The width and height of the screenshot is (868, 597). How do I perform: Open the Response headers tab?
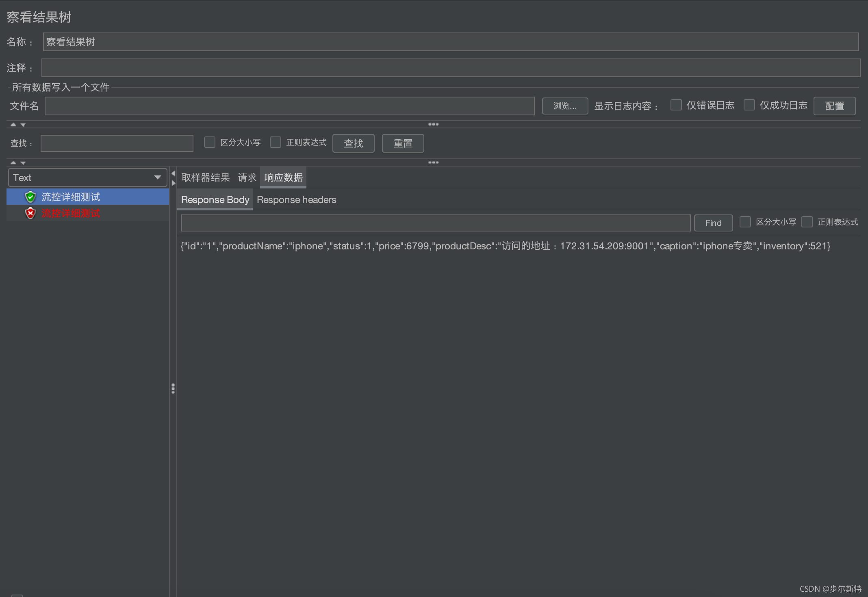point(296,200)
